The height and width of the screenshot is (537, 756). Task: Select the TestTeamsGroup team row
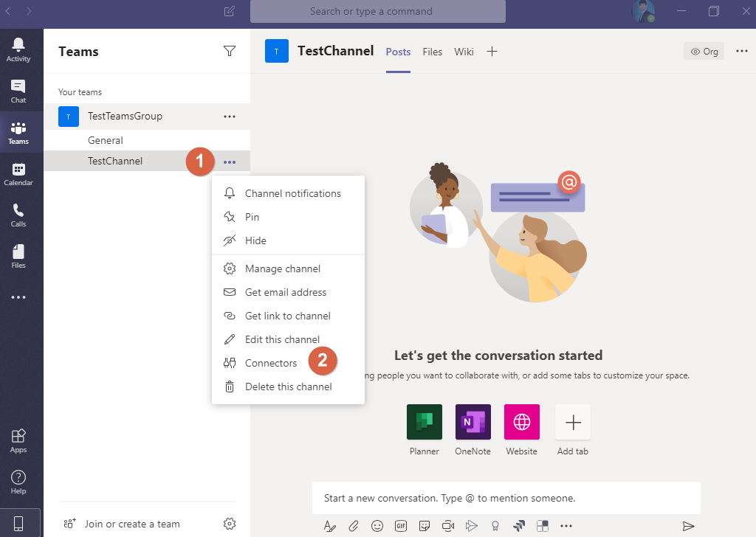pos(147,117)
